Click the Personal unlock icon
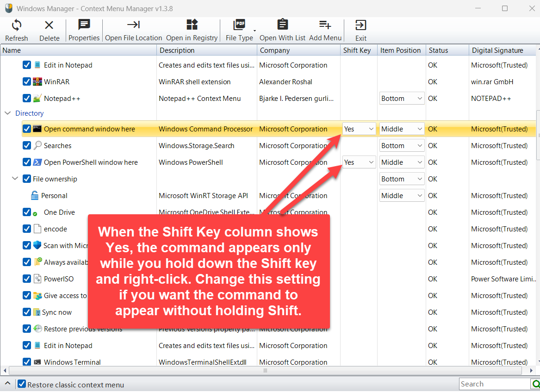Viewport: 540px width, 392px height. click(x=35, y=195)
